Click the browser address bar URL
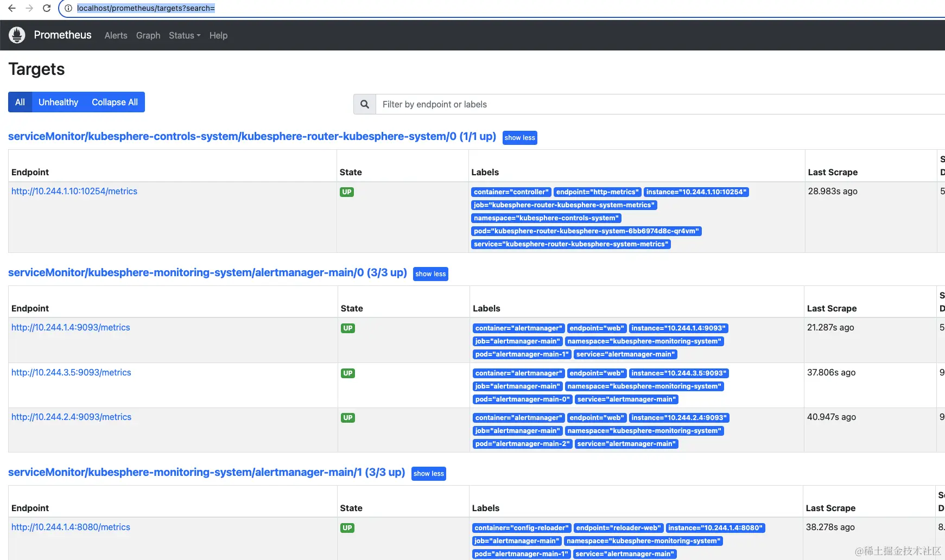945x560 pixels. (x=146, y=8)
